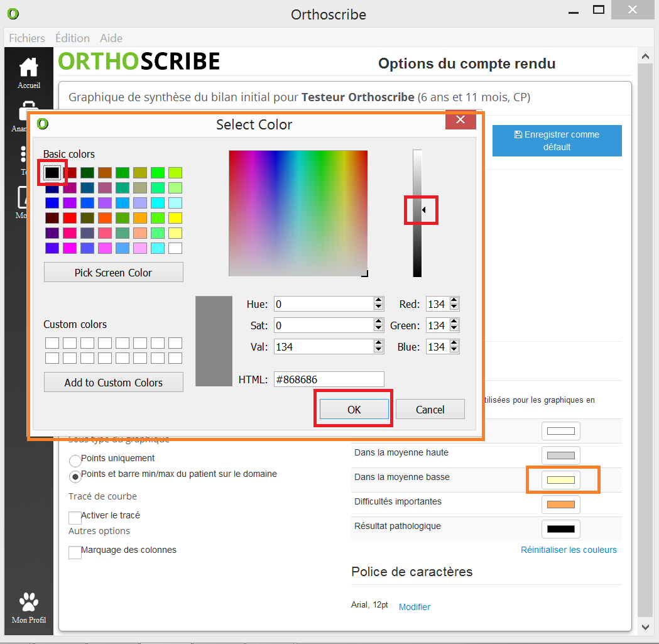
Task: Go to Accueil home icon in sidebar
Action: pyautogui.click(x=28, y=72)
